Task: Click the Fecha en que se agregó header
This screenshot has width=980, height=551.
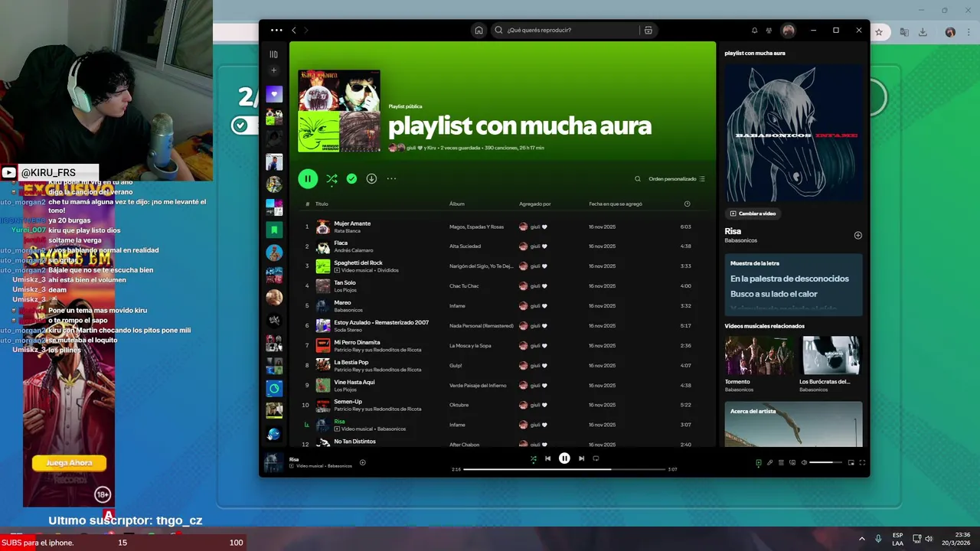Action: (616, 204)
